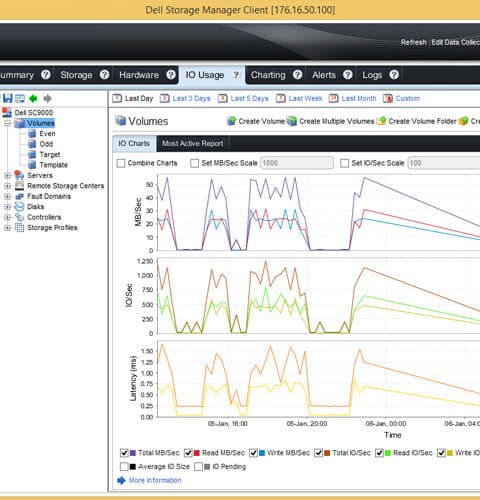This screenshot has width=480, height=500.
Task: Open the Logs tab
Action: pyautogui.click(x=372, y=75)
